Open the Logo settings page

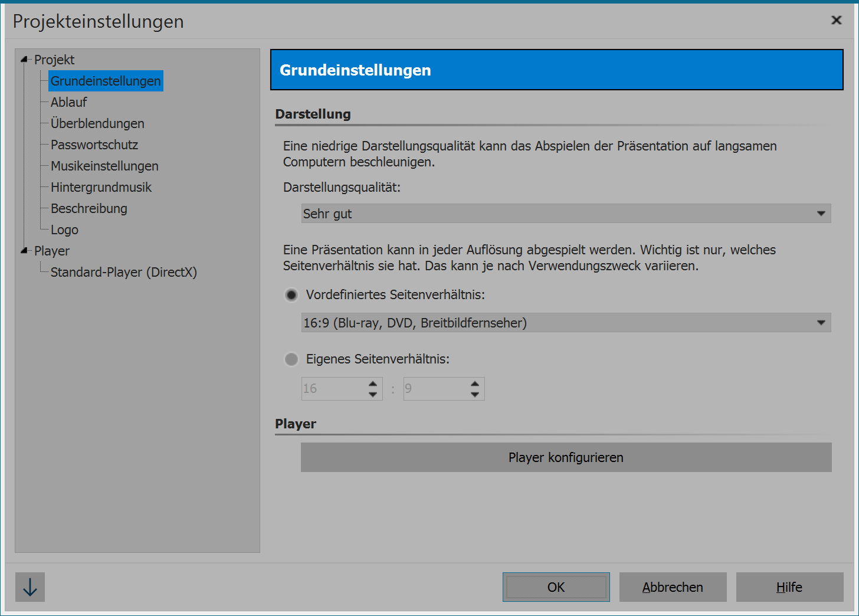pyautogui.click(x=64, y=230)
